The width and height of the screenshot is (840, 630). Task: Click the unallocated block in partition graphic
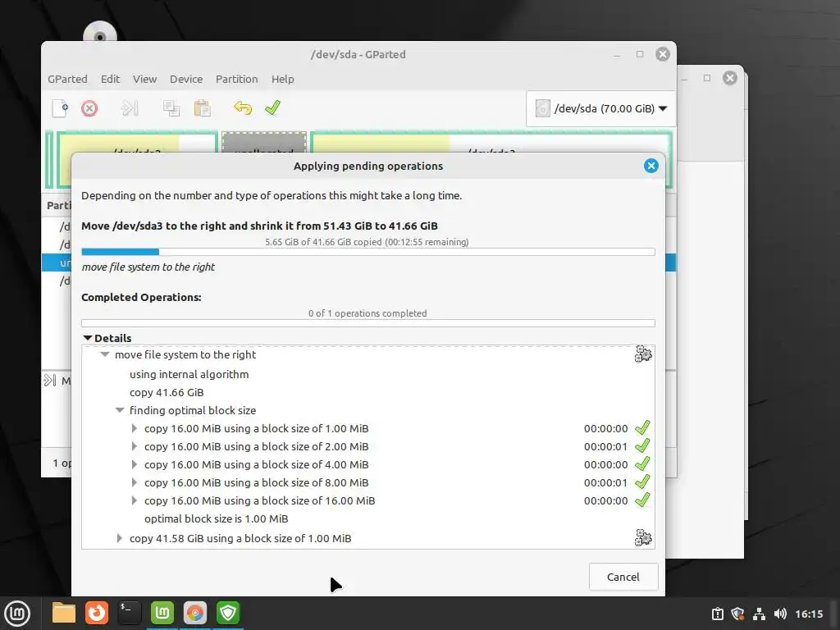tap(264, 143)
